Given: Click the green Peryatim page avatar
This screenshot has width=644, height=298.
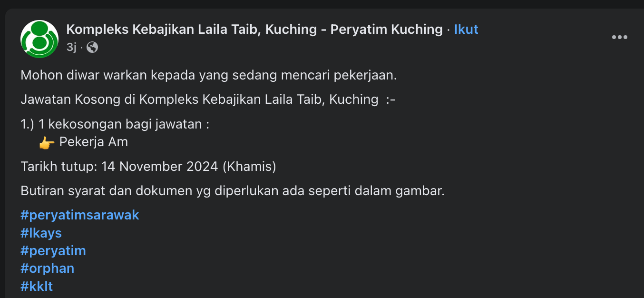Looking at the screenshot, I should pyautogui.click(x=39, y=39).
